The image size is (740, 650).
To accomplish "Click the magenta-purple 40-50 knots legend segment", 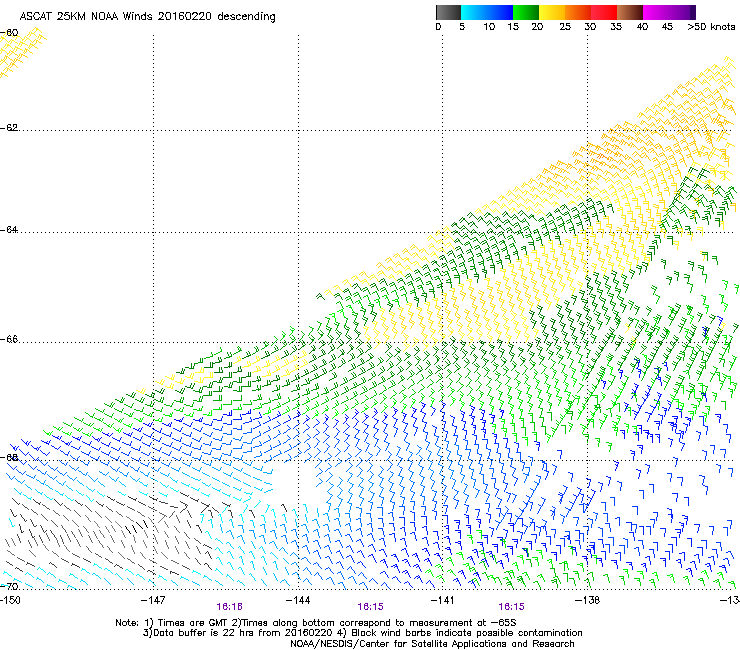I will tap(669, 12).
